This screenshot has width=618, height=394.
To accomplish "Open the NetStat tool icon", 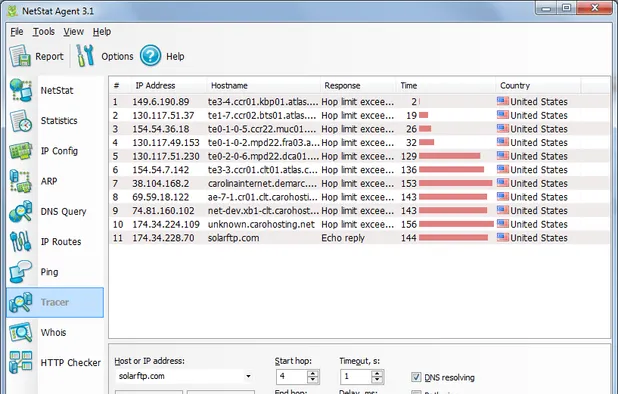I will [20, 90].
